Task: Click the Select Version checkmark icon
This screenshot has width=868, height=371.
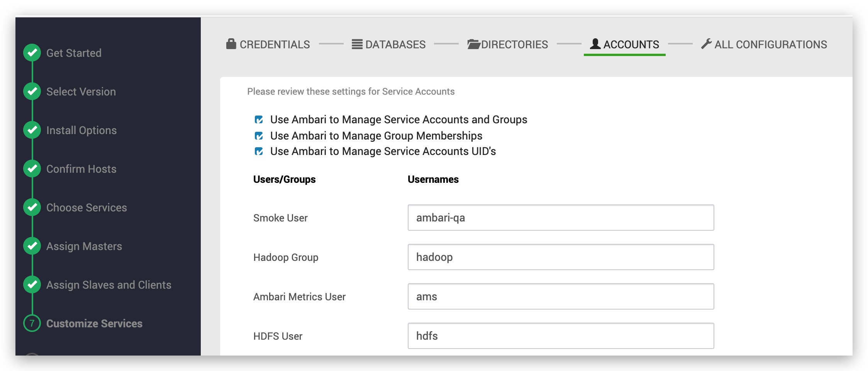Action: 32,91
